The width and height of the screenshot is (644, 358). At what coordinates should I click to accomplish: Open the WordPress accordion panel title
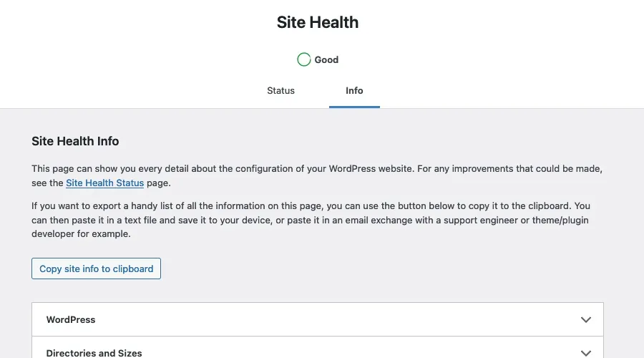click(71, 320)
